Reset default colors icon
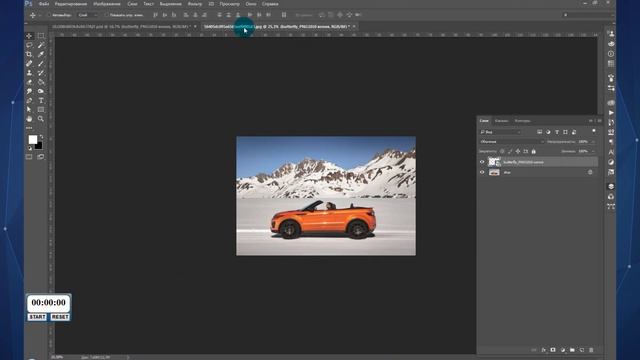The height and width of the screenshot is (360, 640). click(x=29, y=149)
